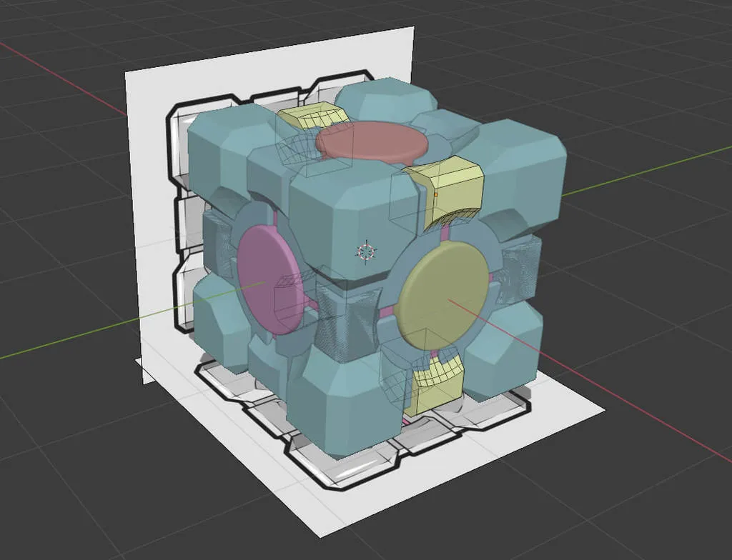This screenshot has height=560, width=732.
Task: Select the pink circular disc on cube
Action: (269, 279)
